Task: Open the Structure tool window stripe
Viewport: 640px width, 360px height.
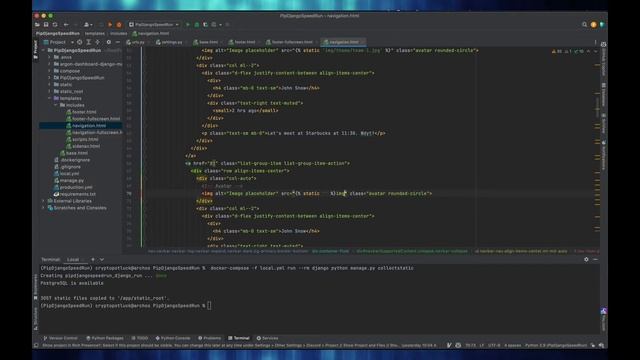Action: [36, 318]
